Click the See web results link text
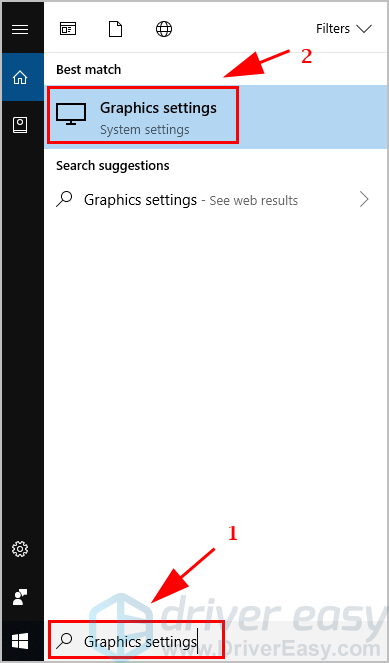389x663 pixels. coord(254,200)
